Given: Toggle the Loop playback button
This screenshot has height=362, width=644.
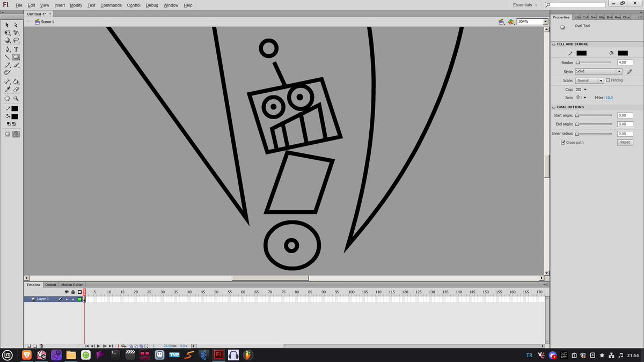Looking at the screenshot, I should [x=123, y=346].
